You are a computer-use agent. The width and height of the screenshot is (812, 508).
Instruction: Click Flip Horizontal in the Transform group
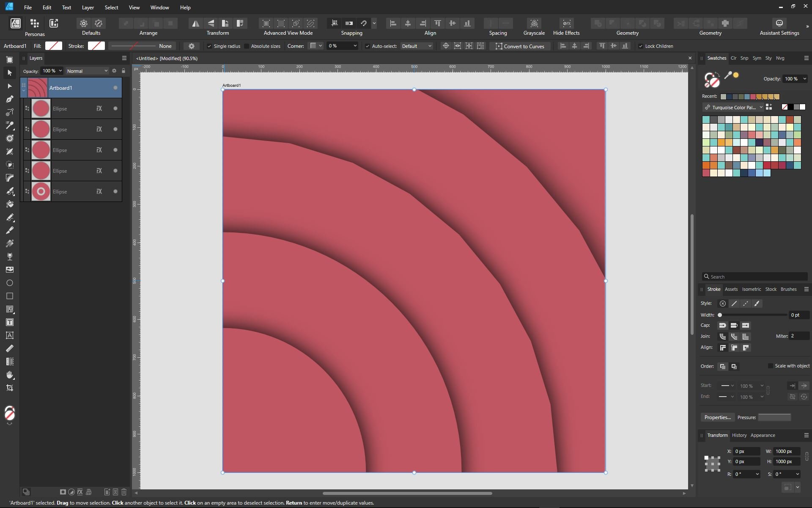click(195, 23)
